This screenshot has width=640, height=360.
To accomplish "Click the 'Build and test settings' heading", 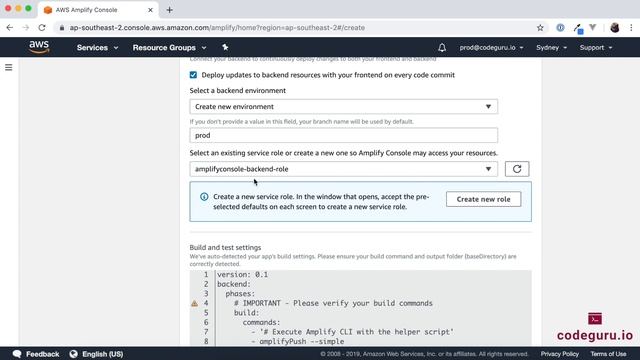I will point(225,247).
